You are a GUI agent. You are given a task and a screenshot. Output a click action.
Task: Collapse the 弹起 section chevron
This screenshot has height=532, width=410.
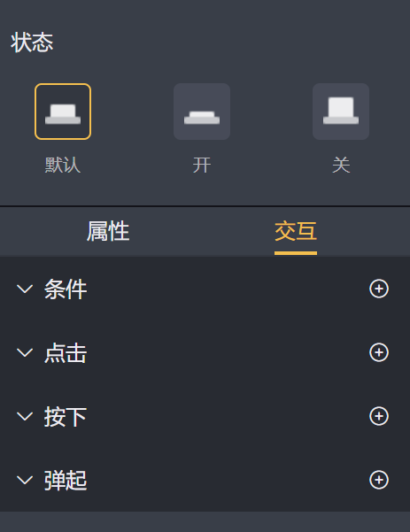pyautogui.click(x=25, y=480)
